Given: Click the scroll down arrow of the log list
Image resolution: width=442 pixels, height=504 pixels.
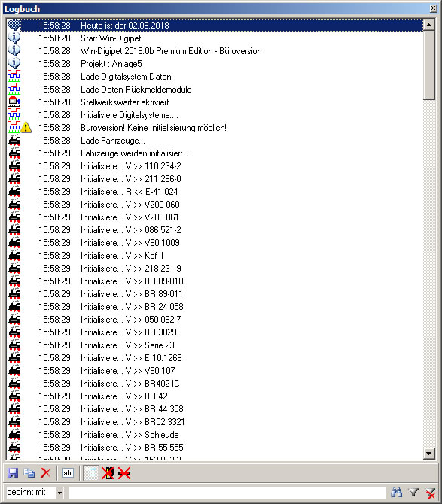Looking at the screenshot, I should coord(428,454).
